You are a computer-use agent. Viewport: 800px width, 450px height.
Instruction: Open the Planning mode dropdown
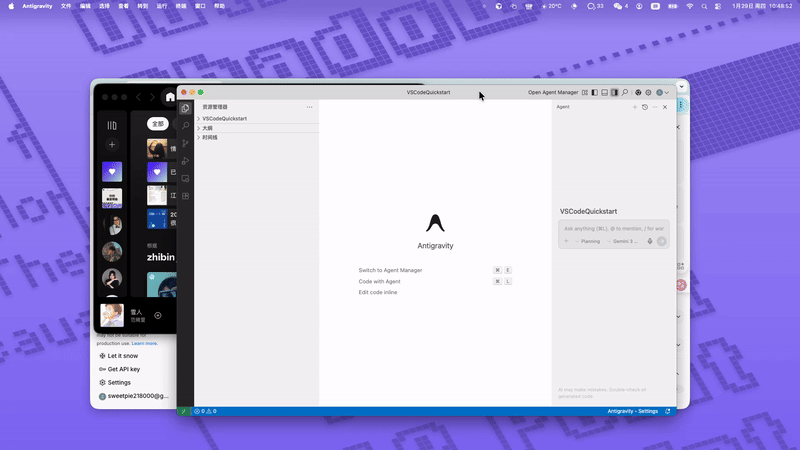(x=588, y=241)
